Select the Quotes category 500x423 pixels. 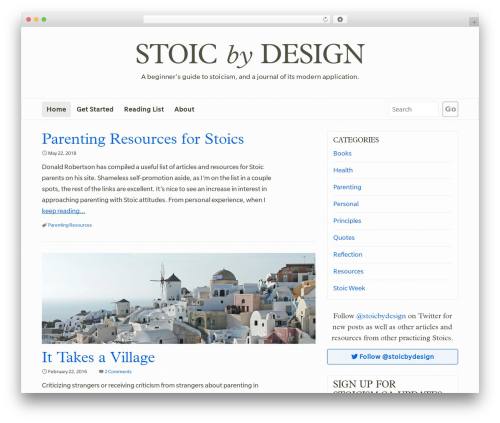(344, 238)
